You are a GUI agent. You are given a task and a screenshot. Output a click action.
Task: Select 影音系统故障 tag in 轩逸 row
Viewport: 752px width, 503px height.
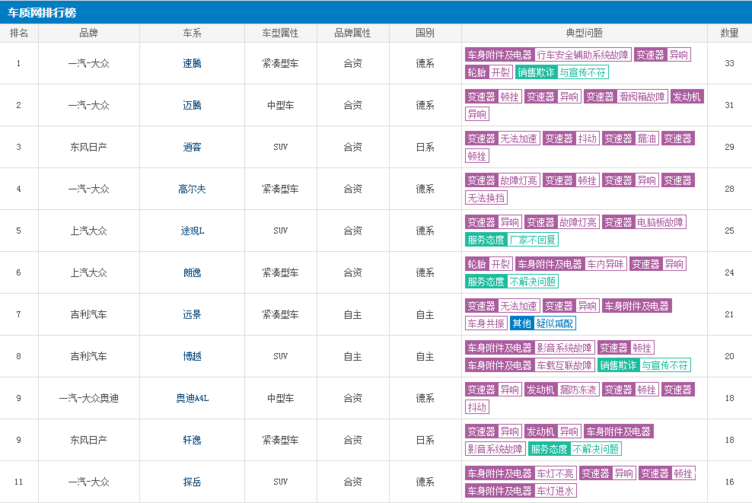(x=495, y=449)
